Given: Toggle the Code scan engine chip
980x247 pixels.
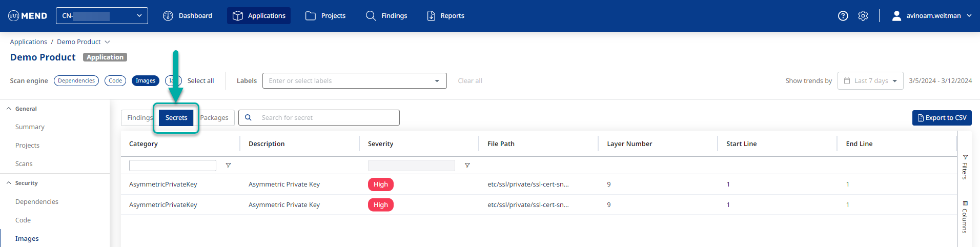Looking at the screenshot, I should (x=115, y=81).
